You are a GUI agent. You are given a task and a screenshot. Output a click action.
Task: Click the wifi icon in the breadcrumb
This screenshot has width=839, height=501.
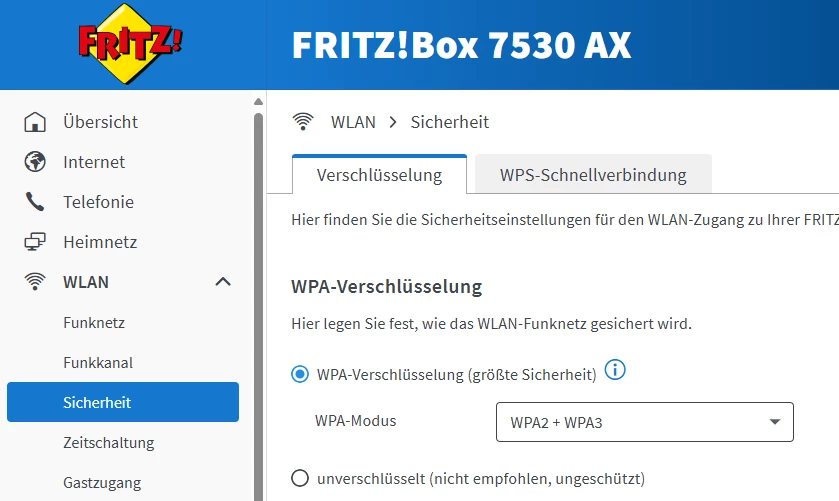(303, 122)
